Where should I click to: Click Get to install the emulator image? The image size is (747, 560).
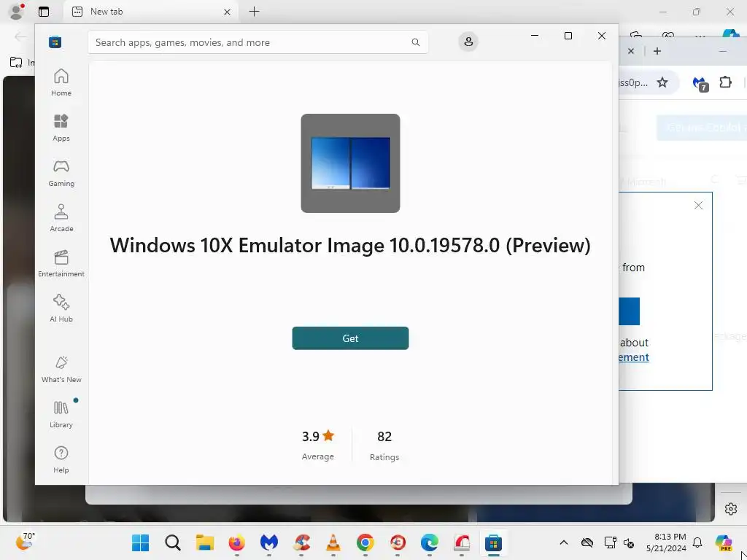(x=350, y=338)
